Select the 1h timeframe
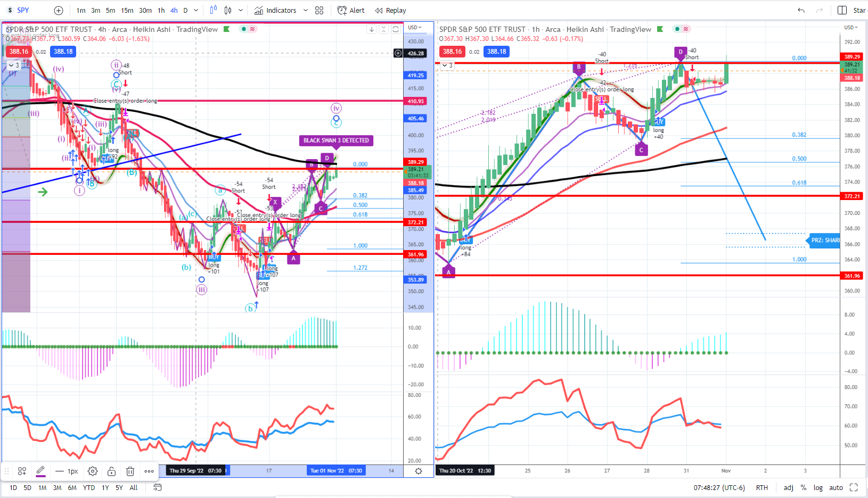 [x=161, y=10]
